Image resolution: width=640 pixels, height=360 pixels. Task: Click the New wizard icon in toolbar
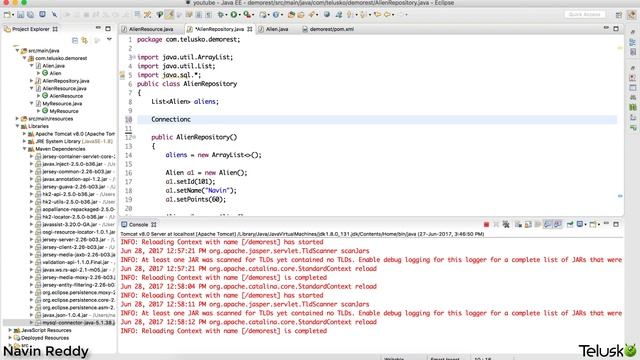click(x=7, y=15)
